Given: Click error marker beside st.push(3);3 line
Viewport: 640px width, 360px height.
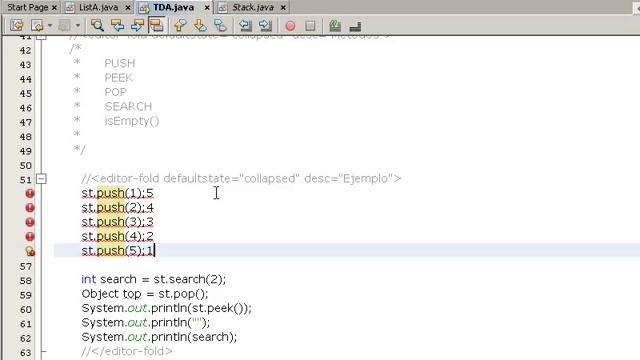Looking at the screenshot, I should click(x=30, y=222).
